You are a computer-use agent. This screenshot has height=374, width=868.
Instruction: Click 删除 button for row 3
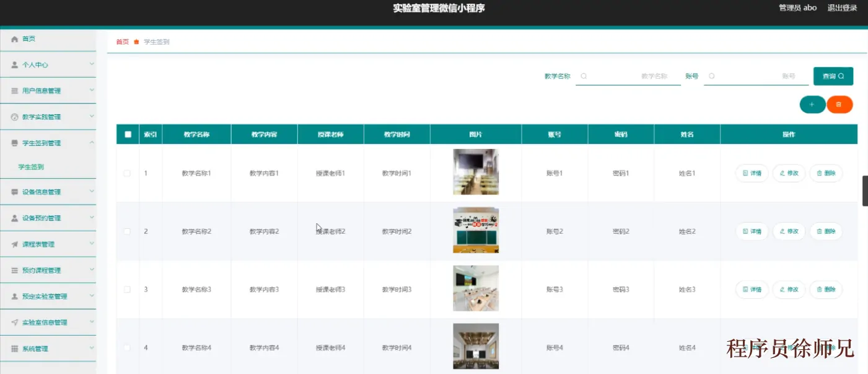(x=826, y=290)
